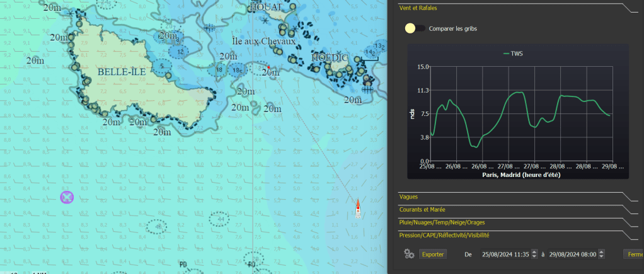Click the dotted circle labeled 46 on the chart

(x=158, y=225)
